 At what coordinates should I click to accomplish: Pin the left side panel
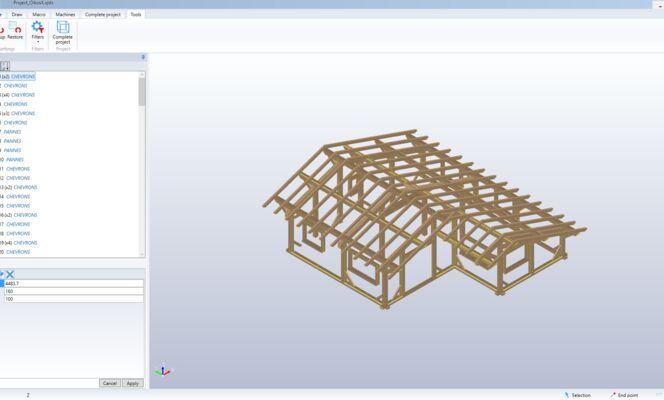[143, 57]
